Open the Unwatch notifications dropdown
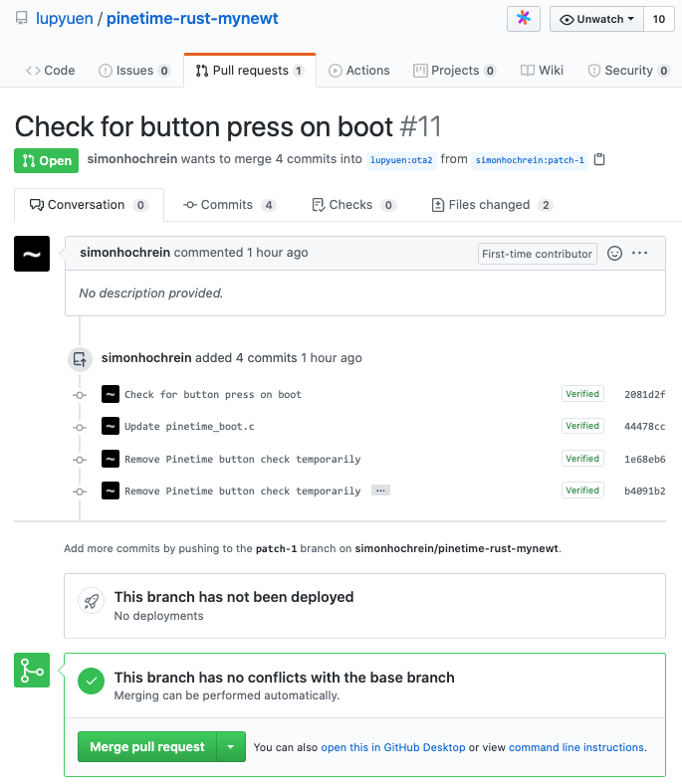The width and height of the screenshot is (682, 784). click(x=597, y=19)
